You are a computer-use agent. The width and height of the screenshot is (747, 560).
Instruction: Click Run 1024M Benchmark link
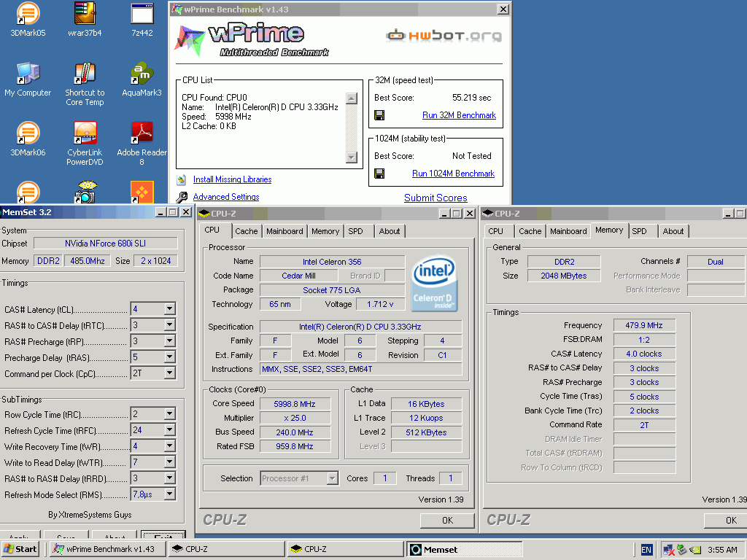pos(453,174)
